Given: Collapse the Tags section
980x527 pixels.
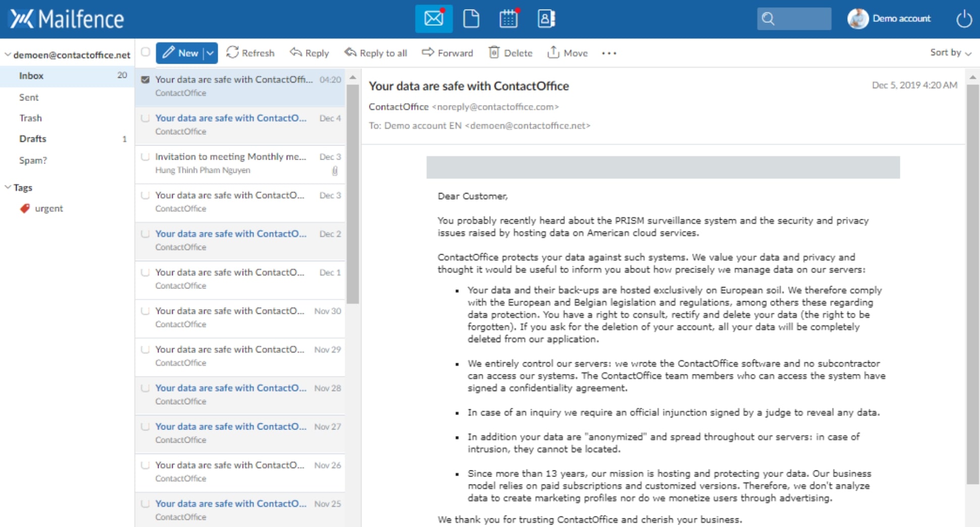Looking at the screenshot, I should click(x=8, y=187).
